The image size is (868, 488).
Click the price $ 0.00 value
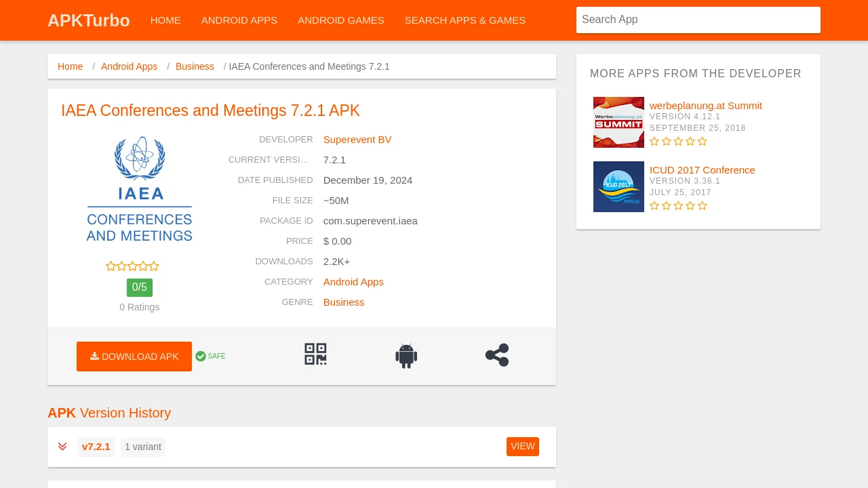tap(337, 241)
